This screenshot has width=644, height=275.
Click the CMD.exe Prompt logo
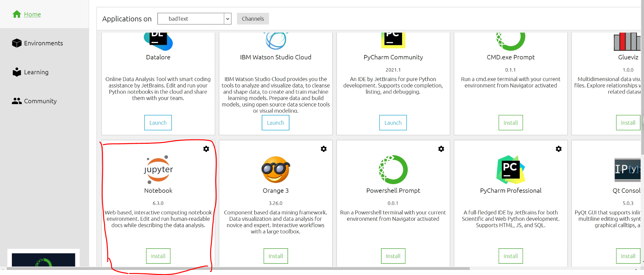510,41
